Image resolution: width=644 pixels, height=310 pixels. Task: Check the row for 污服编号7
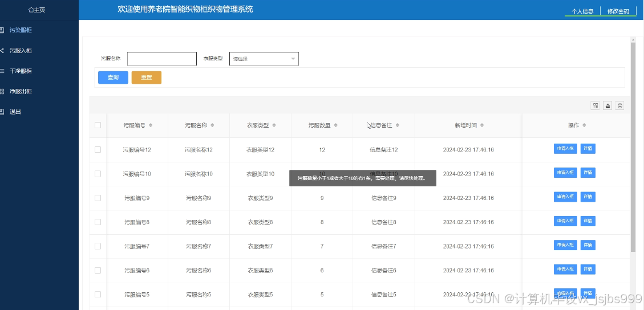click(x=98, y=246)
